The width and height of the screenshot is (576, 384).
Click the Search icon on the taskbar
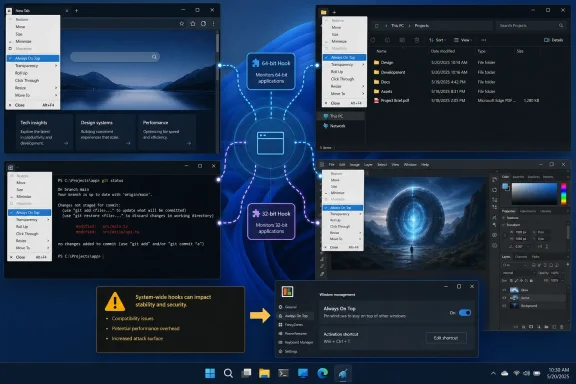pos(228,373)
